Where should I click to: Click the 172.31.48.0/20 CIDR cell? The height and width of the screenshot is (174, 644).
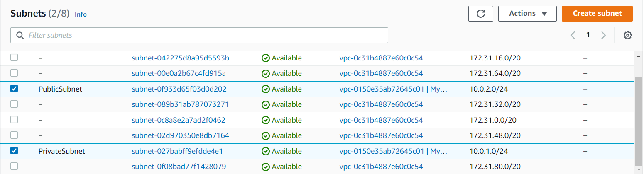pos(495,135)
